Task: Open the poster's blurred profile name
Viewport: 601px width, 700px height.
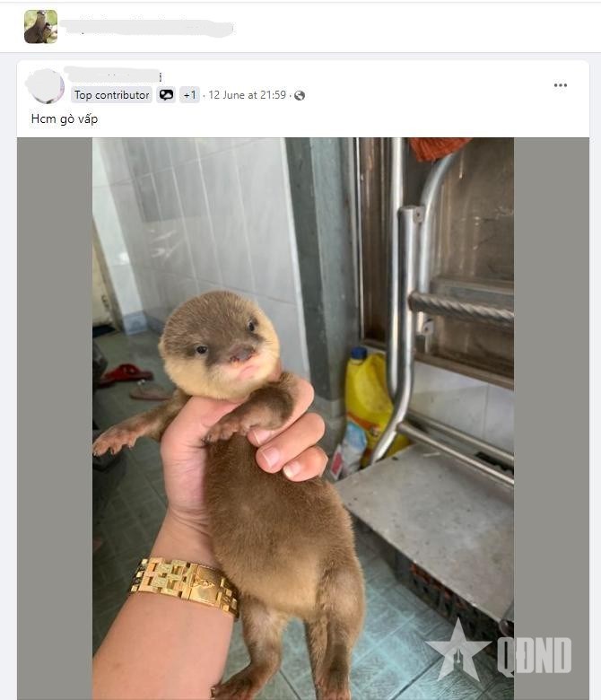Action: [x=113, y=75]
